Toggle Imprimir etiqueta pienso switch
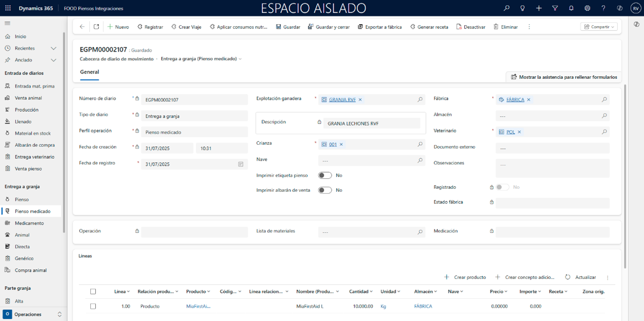The image size is (644, 321). 325,175
